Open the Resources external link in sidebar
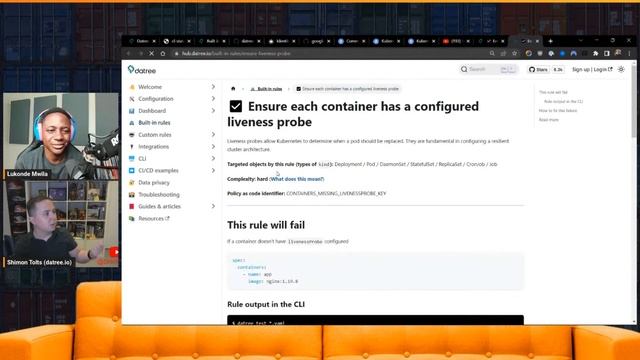This screenshot has height=360, width=640. click(x=153, y=218)
